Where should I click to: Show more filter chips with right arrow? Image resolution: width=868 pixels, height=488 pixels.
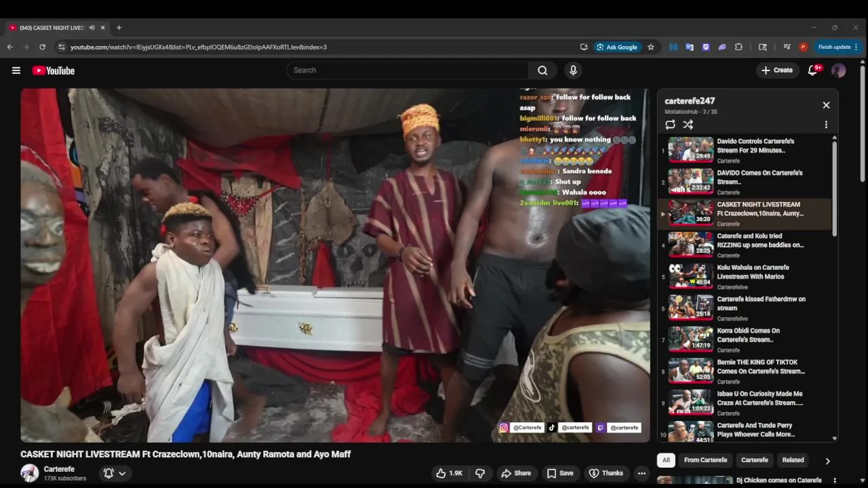[x=827, y=461]
